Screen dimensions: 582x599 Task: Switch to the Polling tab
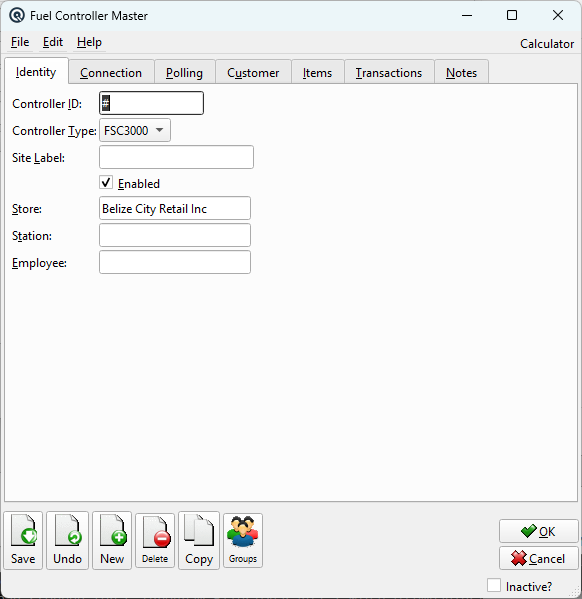(184, 72)
